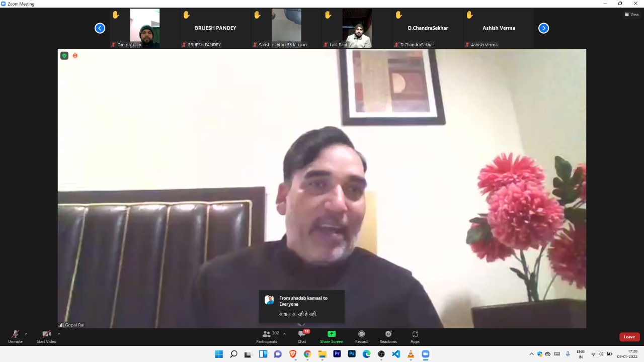Turn on your camera with Start Video
Viewport: 644px width, 362px height.
tap(46, 336)
